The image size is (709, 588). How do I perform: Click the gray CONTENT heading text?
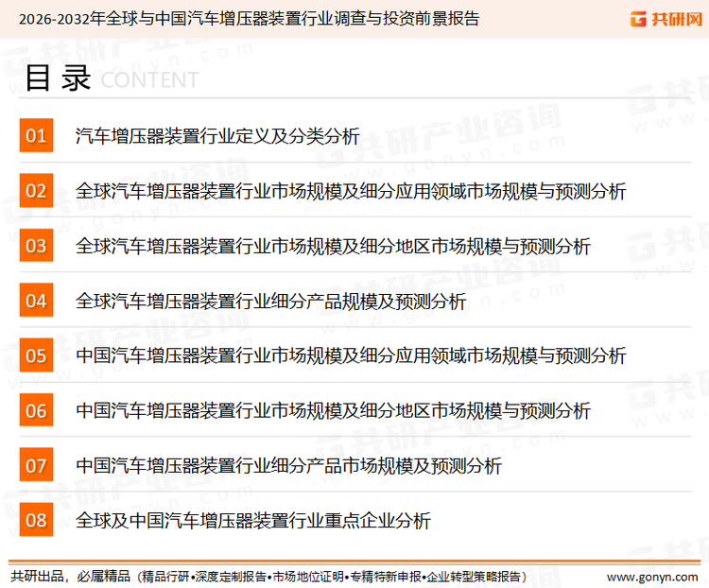[149, 80]
